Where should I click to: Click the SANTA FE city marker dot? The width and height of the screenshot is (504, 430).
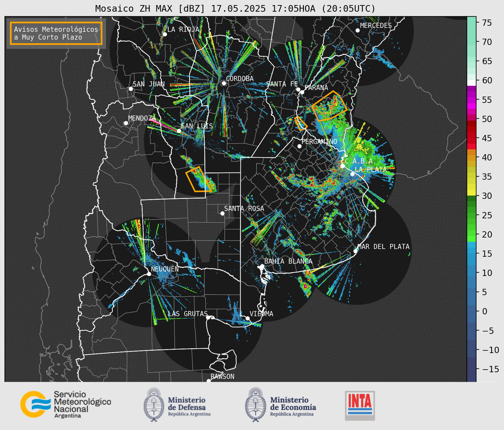(x=298, y=89)
